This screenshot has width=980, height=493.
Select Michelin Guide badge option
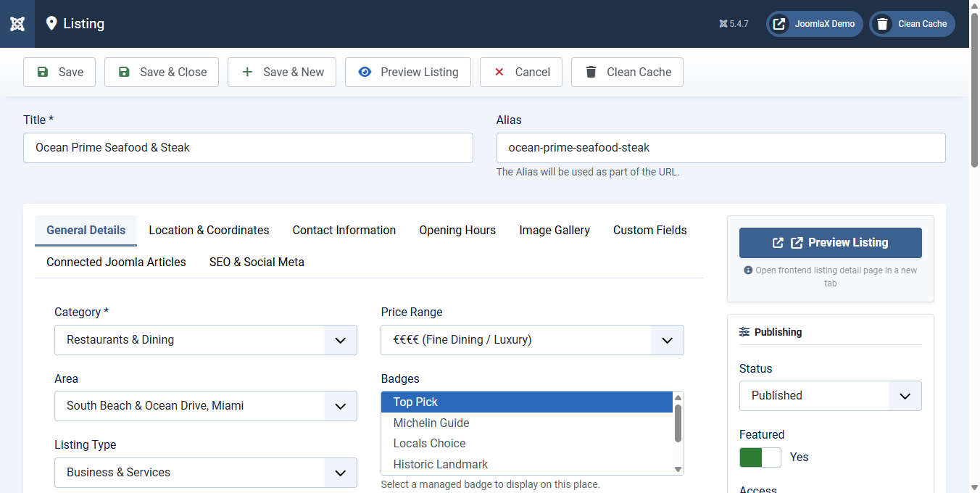click(527, 423)
